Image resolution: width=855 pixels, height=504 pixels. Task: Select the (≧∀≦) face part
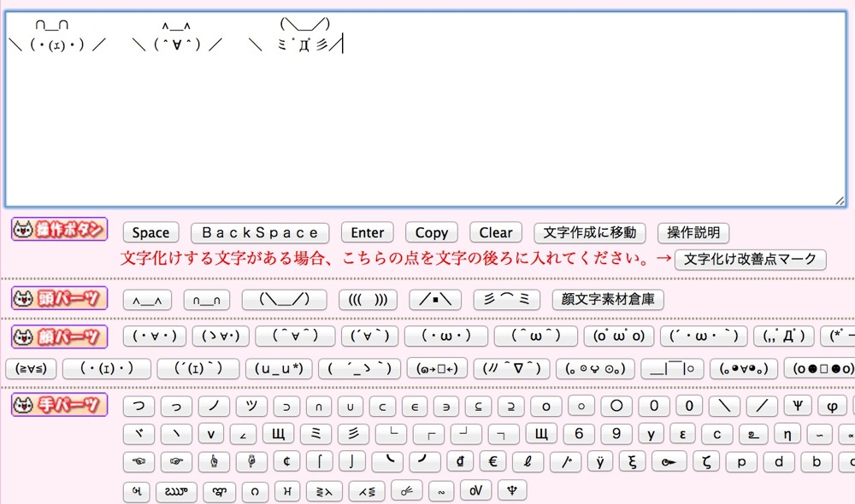click(31, 369)
